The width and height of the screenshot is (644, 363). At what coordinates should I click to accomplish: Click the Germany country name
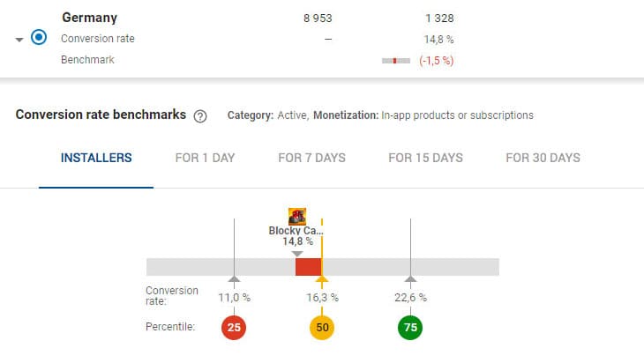89,18
